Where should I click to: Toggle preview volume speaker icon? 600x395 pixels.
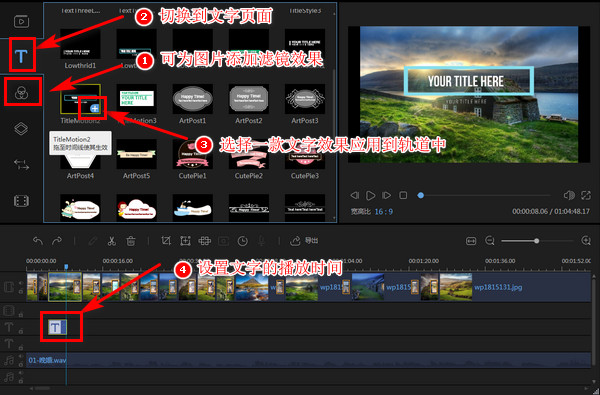(569, 196)
